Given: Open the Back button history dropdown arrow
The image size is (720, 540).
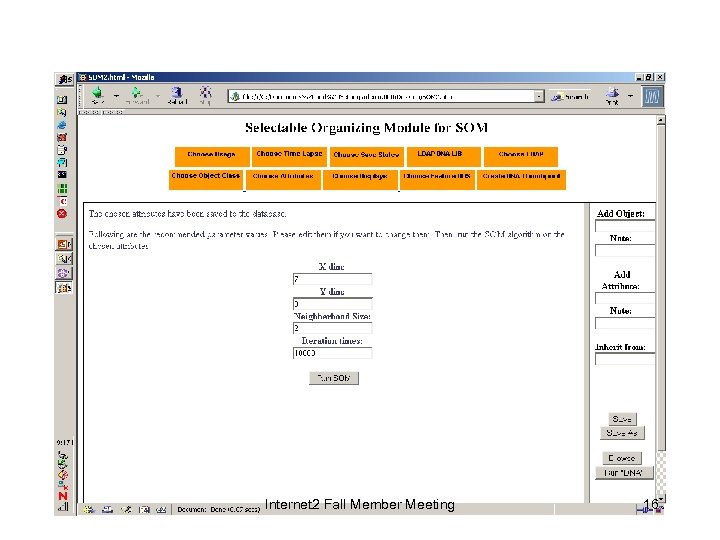Looking at the screenshot, I should (116, 96).
